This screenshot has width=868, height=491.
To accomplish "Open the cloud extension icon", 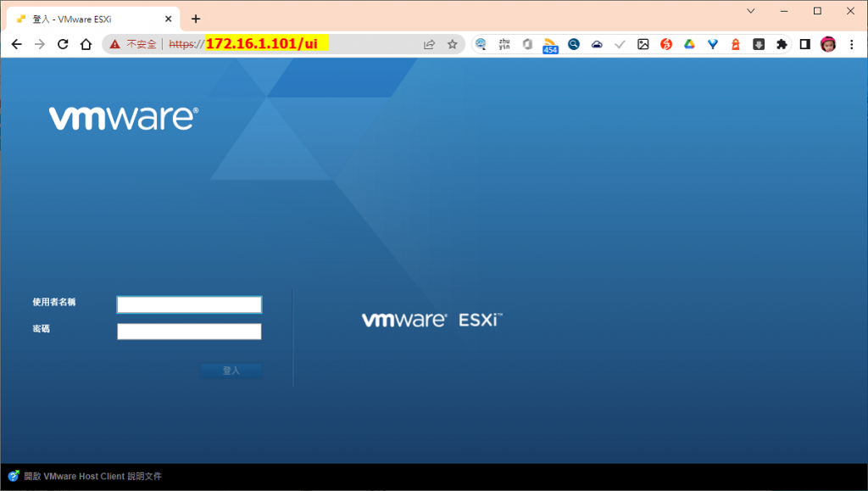I will pyautogui.click(x=597, y=44).
